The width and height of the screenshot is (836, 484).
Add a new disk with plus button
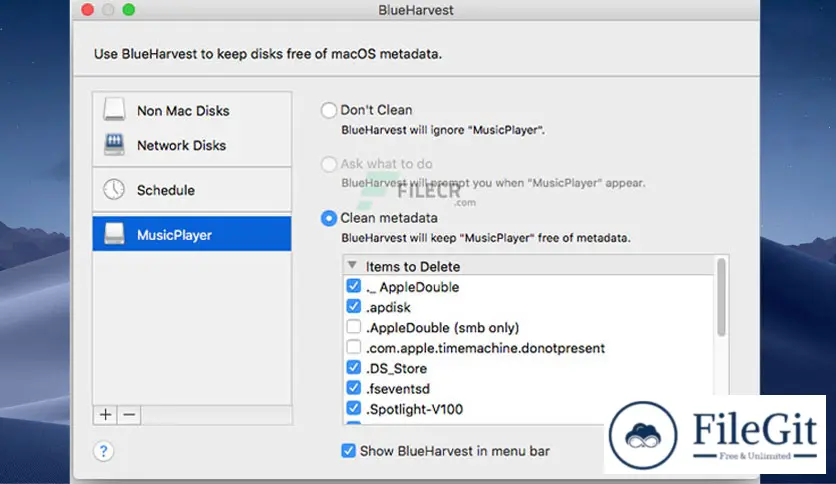point(106,415)
